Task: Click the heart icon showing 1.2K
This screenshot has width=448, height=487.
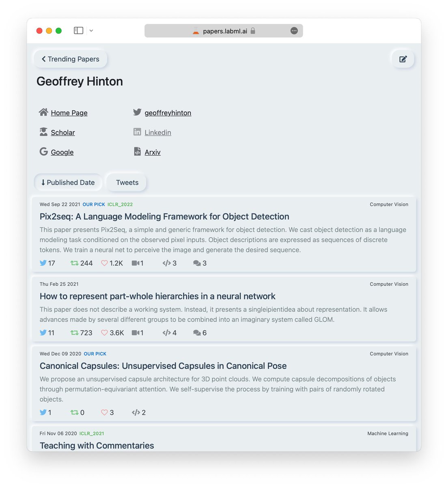Action: [104, 263]
